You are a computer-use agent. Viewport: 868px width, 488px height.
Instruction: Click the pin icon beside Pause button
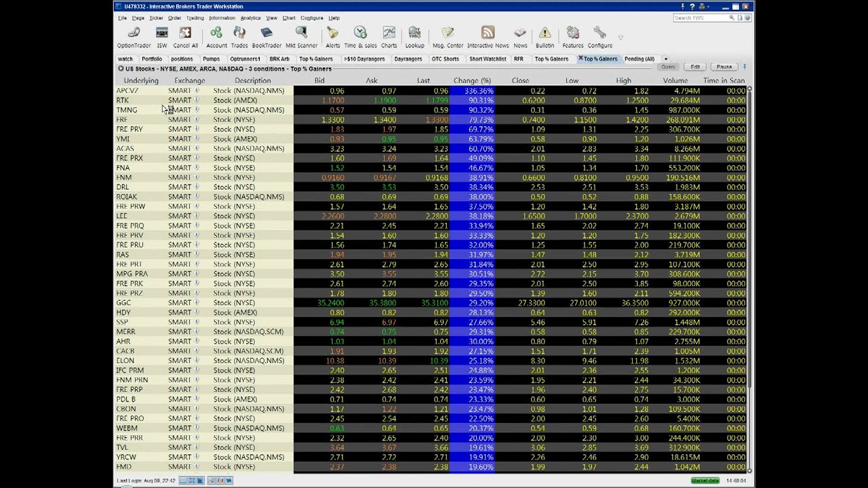745,66
